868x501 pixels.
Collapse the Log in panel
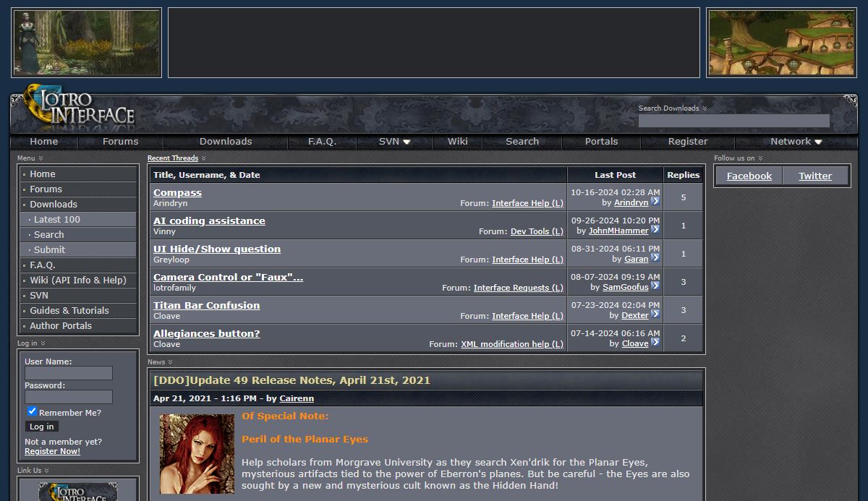click(43, 343)
